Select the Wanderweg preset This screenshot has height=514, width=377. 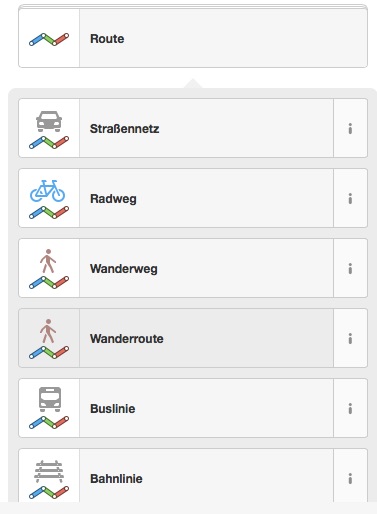(x=176, y=268)
